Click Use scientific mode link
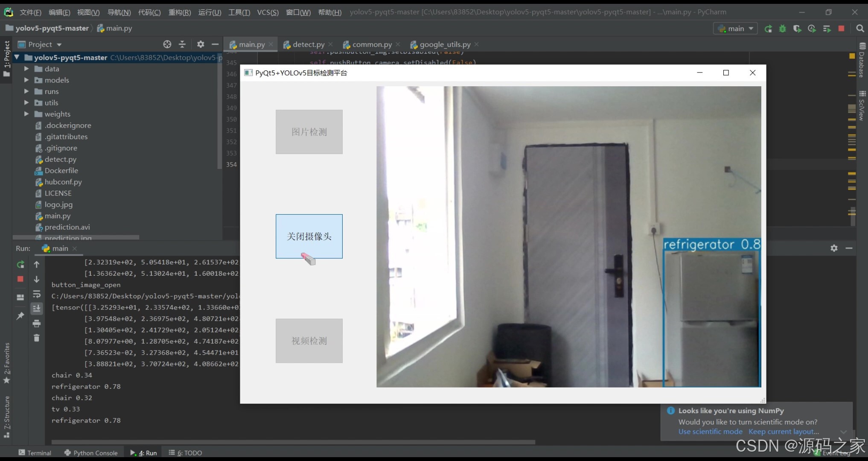 [710, 432]
